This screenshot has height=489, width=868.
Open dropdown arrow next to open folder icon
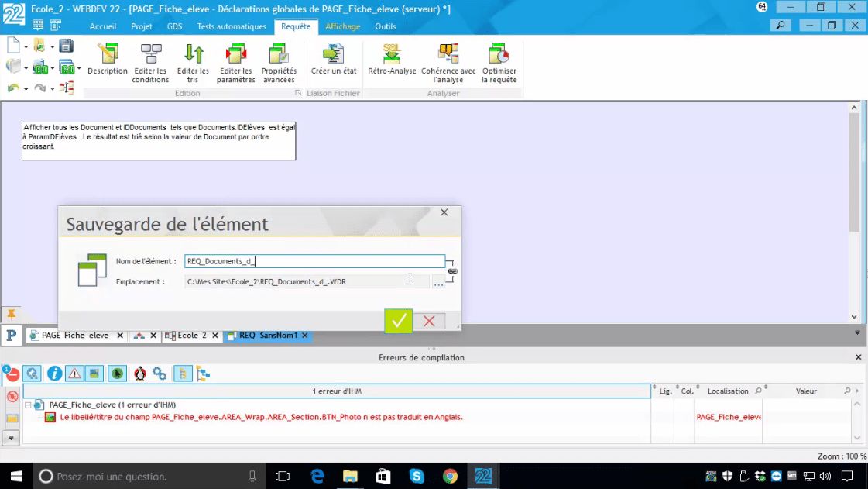(52, 47)
